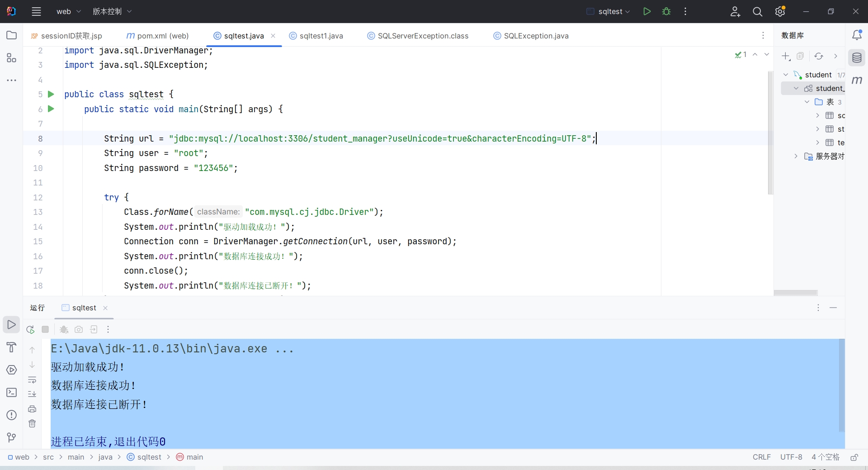Toggle read-only lock icon in status bar
The image size is (868, 470).
point(854,457)
